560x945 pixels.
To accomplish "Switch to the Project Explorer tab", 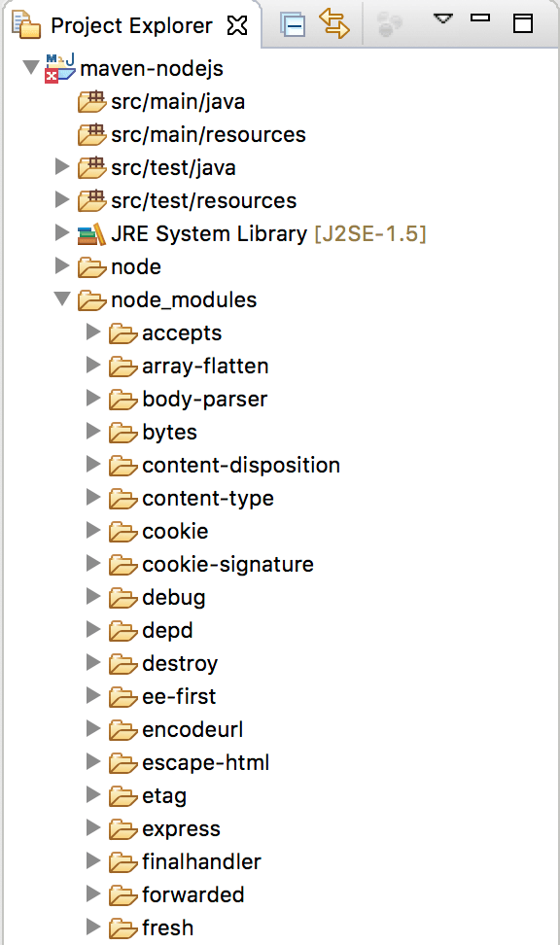I will (131, 25).
